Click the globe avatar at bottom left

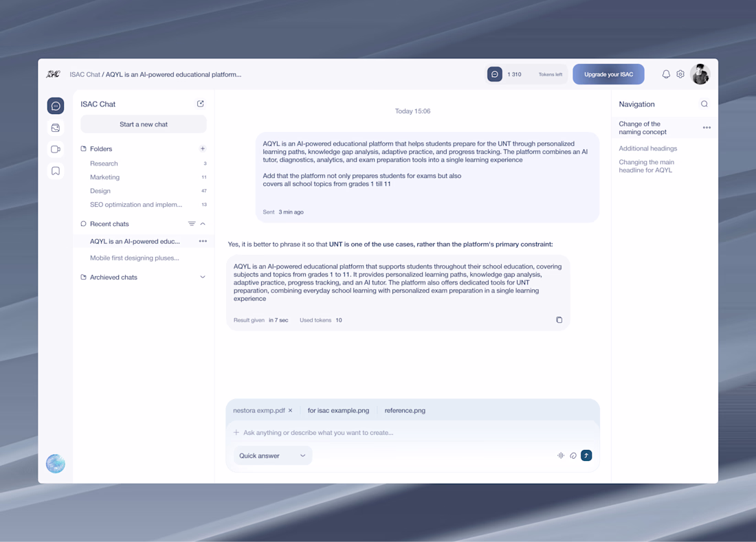[x=56, y=464]
